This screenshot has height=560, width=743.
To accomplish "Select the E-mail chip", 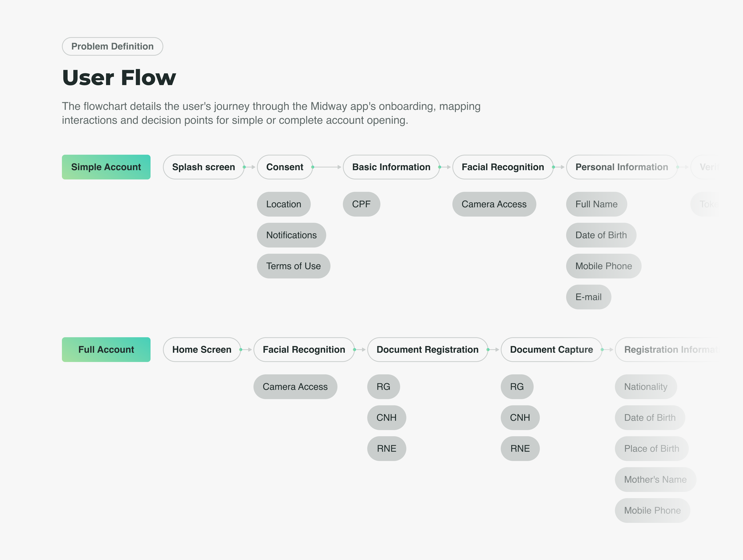I will [x=588, y=297].
